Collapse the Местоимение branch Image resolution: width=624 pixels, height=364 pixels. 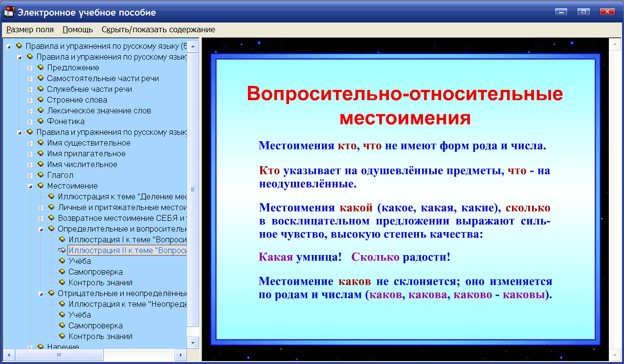[30, 186]
